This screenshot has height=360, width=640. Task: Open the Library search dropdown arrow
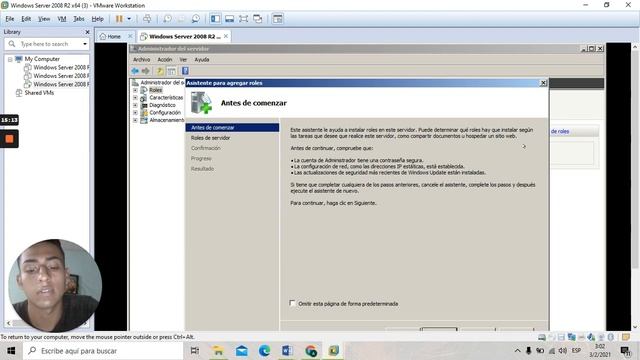pyautogui.click(x=85, y=44)
